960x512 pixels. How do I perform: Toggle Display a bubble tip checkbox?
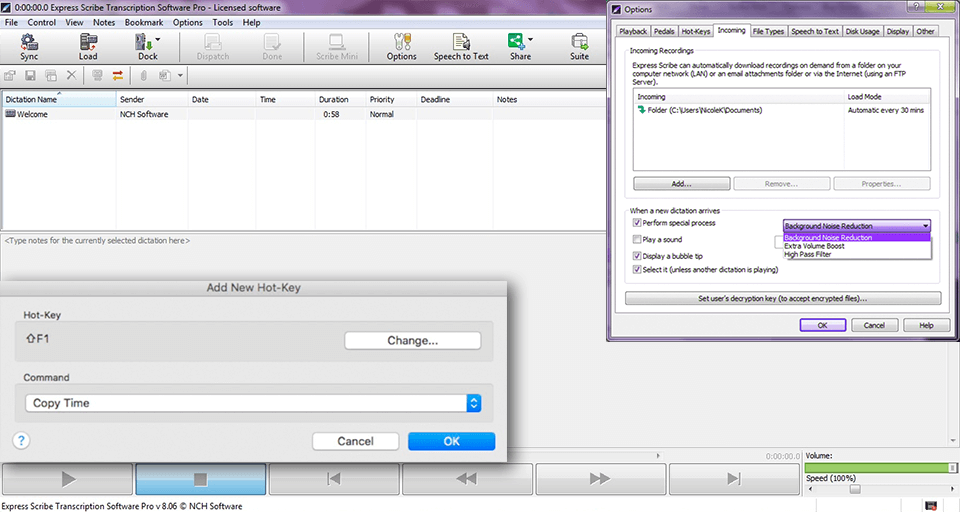point(637,256)
